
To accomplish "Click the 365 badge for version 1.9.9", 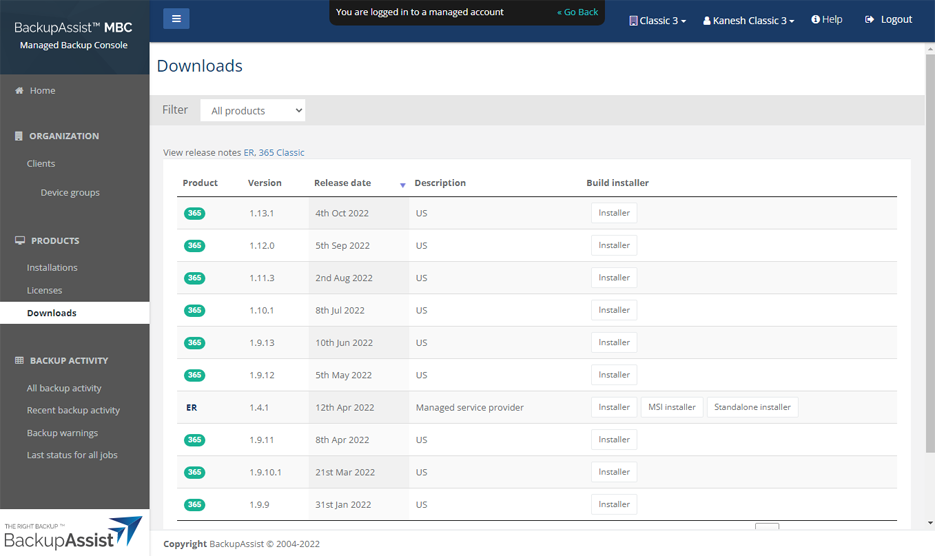I will pyautogui.click(x=194, y=505).
